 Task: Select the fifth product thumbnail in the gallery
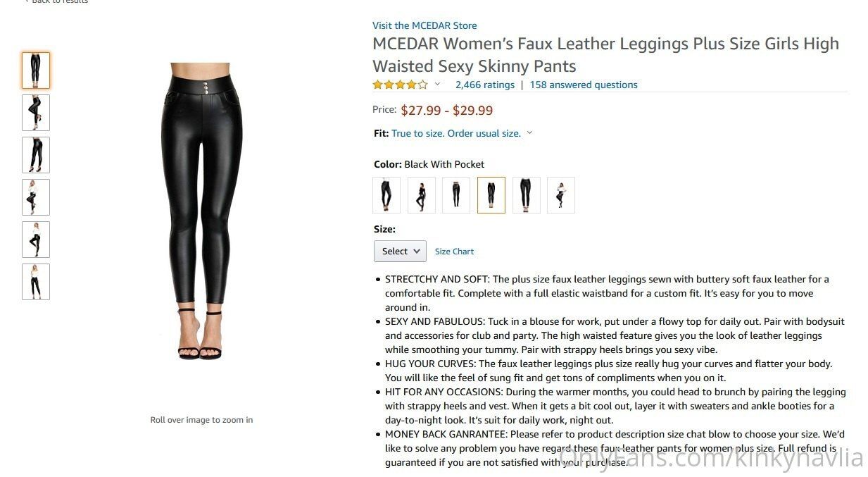[36, 240]
